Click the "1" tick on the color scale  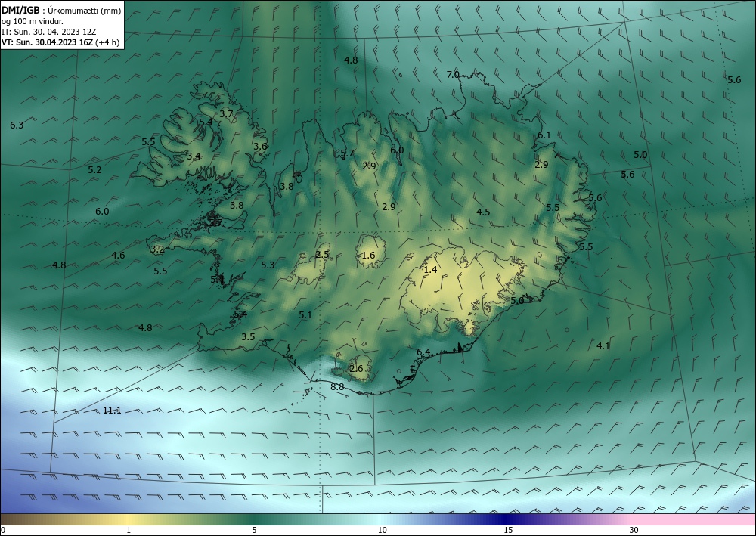click(129, 530)
